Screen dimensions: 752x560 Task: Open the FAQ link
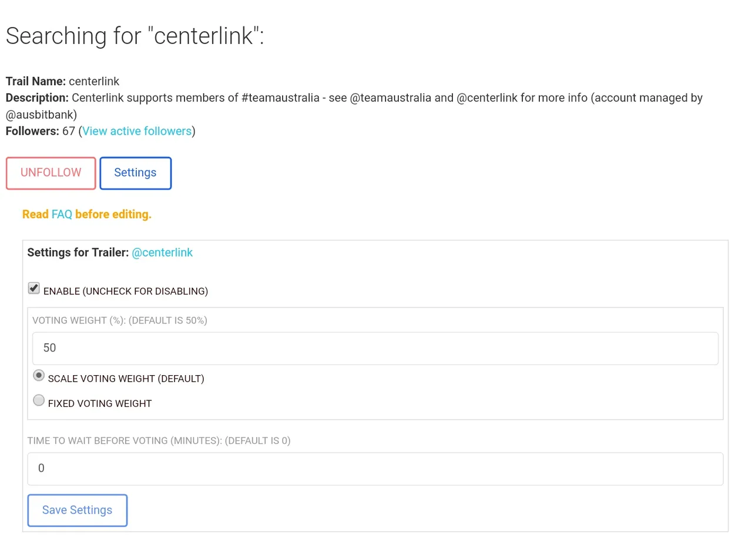(62, 214)
